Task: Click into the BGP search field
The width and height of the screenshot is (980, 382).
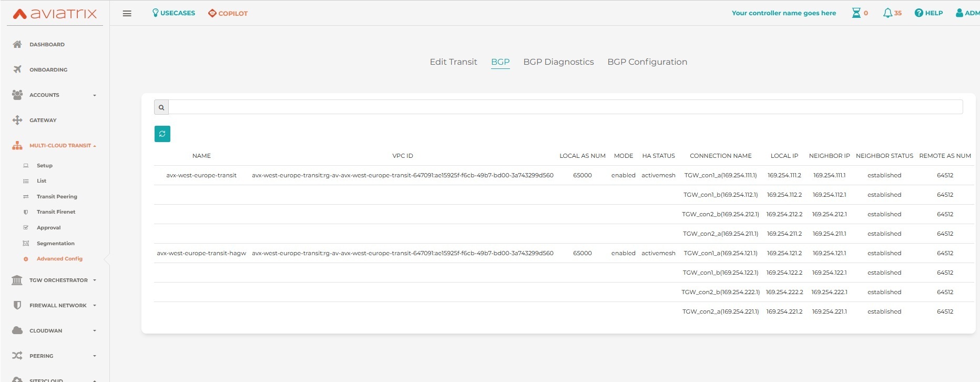Action: pos(566,107)
